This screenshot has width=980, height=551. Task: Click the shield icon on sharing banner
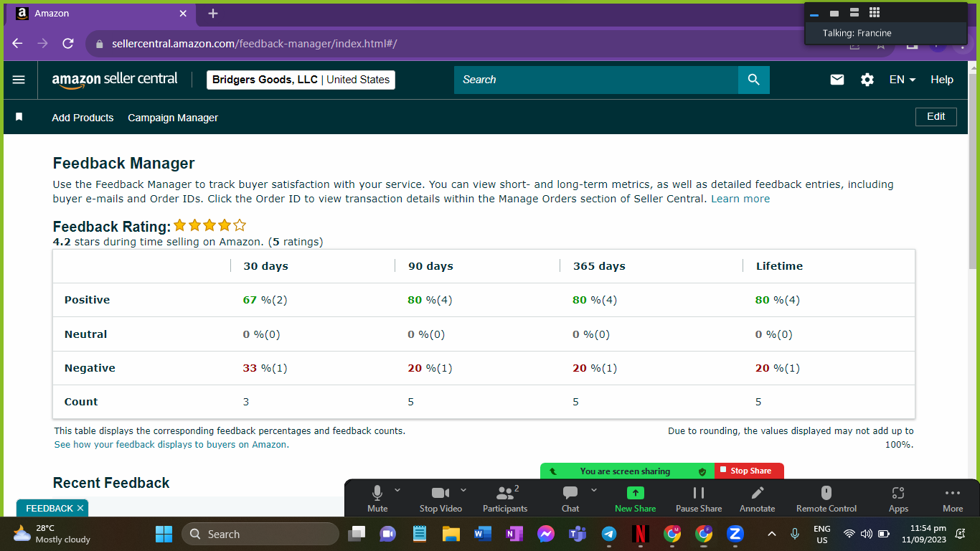coord(702,471)
